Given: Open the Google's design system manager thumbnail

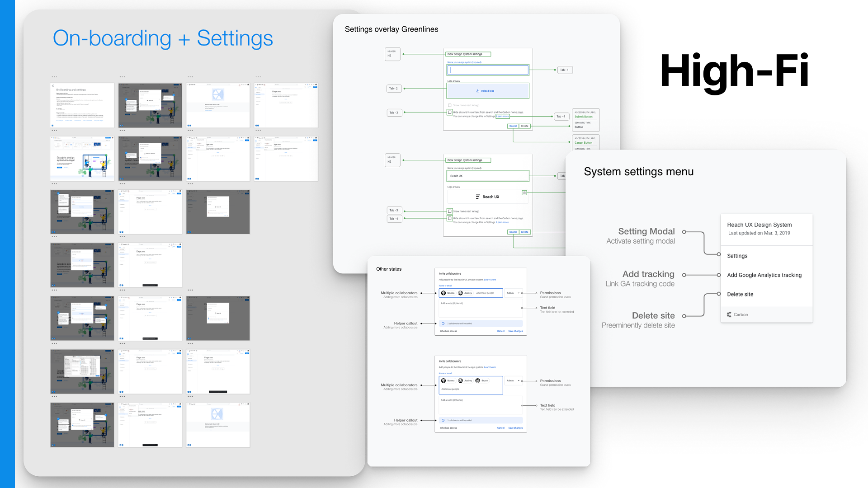Looking at the screenshot, I should [x=82, y=159].
